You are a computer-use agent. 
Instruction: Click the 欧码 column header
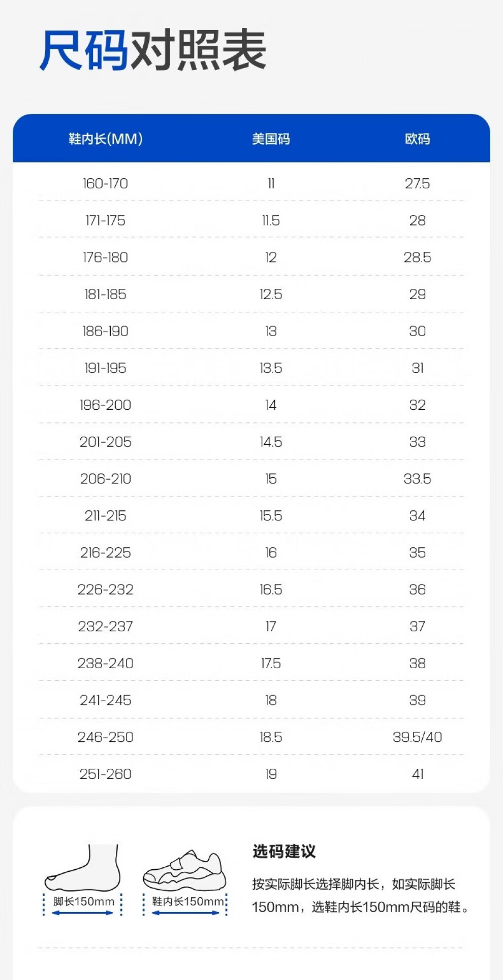coord(417,139)
